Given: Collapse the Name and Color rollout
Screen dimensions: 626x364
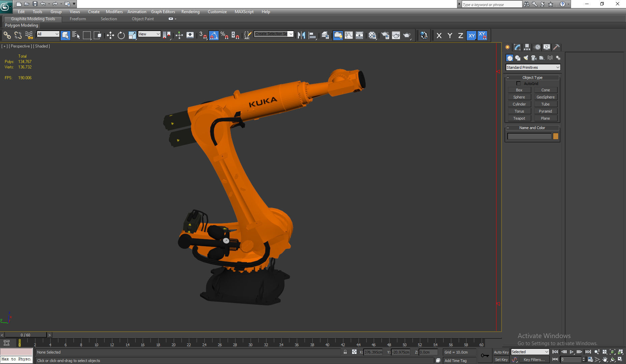Looking at the screenshot, I should 532,128.
